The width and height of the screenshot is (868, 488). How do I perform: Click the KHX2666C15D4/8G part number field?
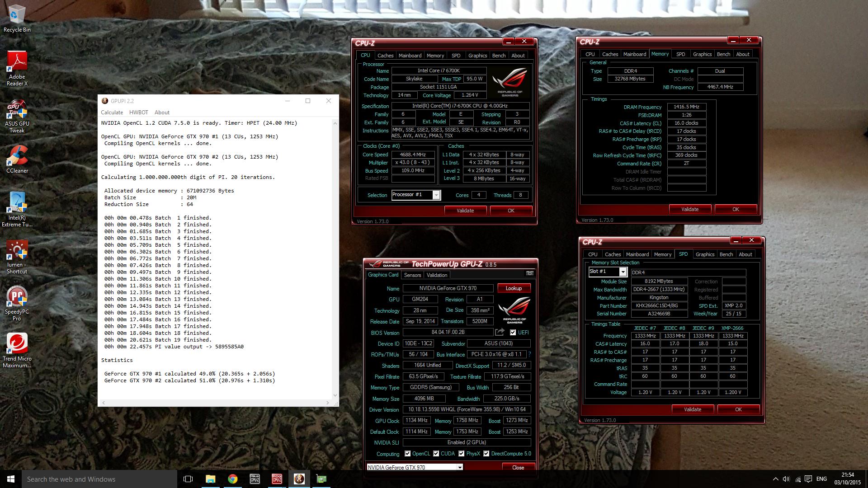pos(659,306)
